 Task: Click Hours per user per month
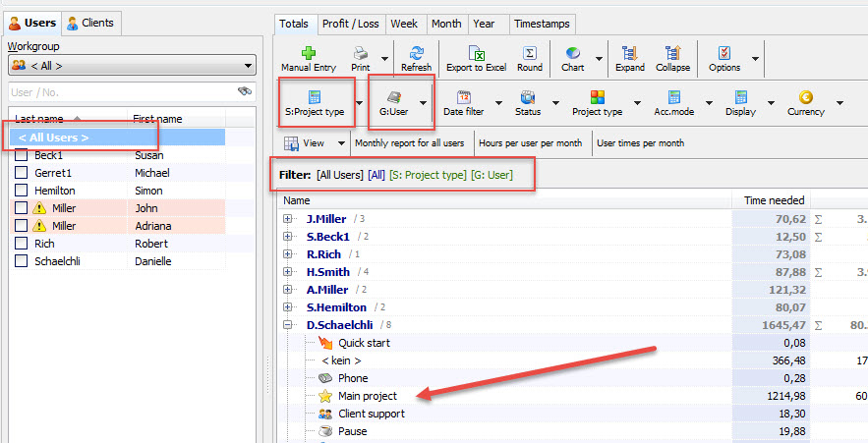531,143
